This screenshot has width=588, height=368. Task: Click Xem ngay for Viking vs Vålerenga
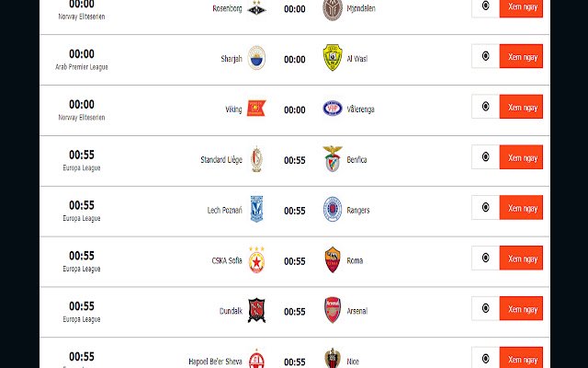pyautogui.click(x=521, y=107)
